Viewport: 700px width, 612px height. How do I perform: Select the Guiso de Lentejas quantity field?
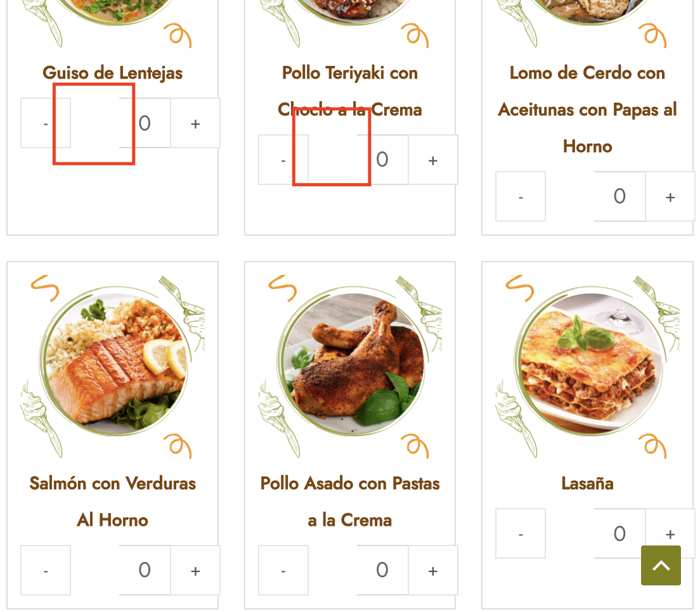[x=145, y=123]
